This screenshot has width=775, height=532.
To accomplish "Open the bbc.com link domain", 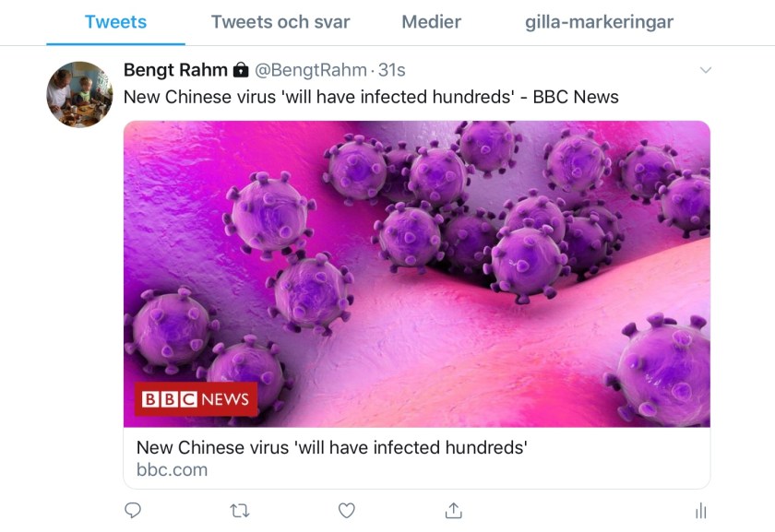I will pyautogui.click(x=172, y=470).
